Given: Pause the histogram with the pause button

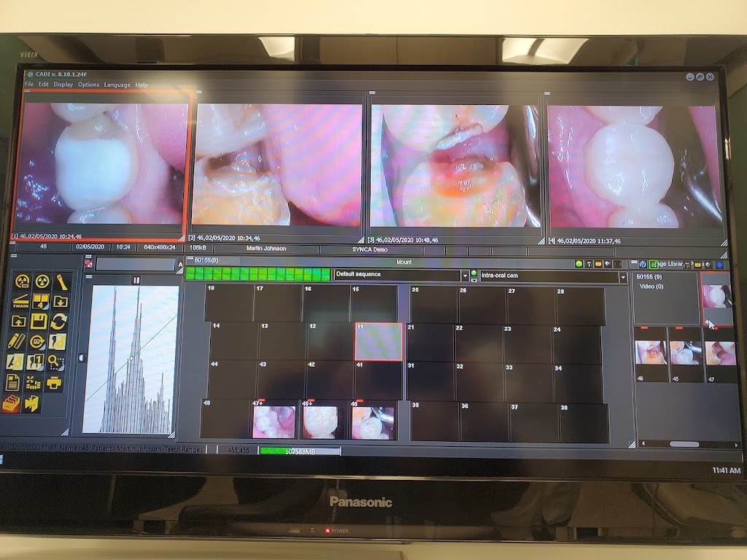Looking at the screenshot, I should point(136,281).
